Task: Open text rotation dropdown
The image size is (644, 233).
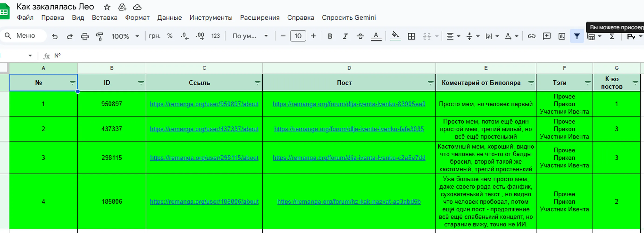Action: tap(512, 37)
